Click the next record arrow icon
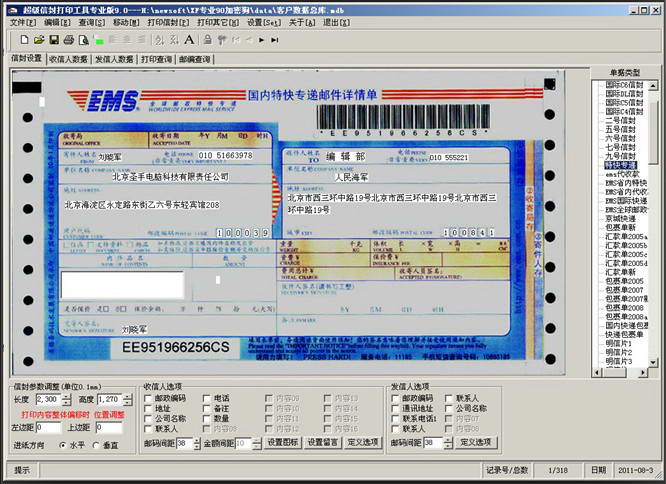Screen dimensions: 666x484 [x=262, y=40]
